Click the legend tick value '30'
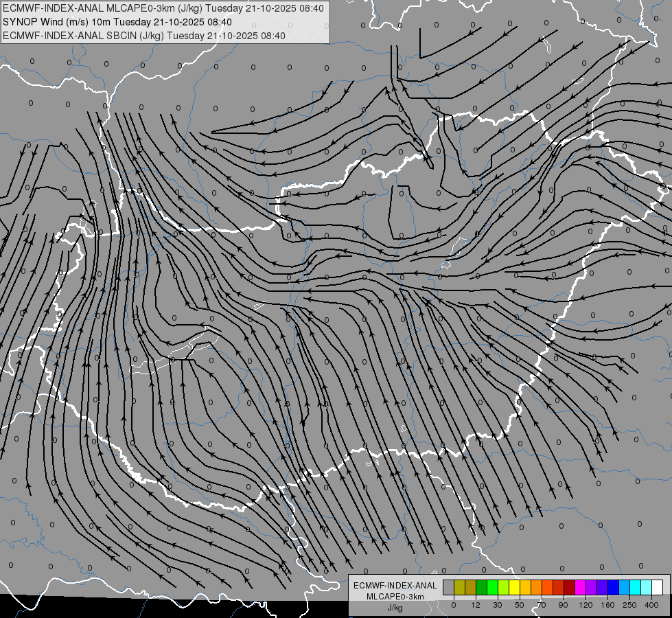The width and height of the screenshot is (672, 618). (x=498, y=605)
